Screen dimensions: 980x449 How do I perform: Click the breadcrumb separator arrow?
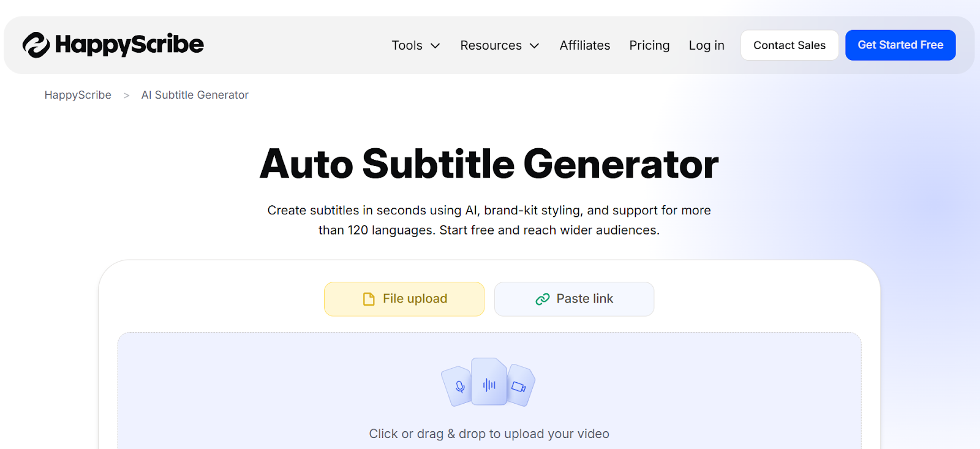(126, 96)
